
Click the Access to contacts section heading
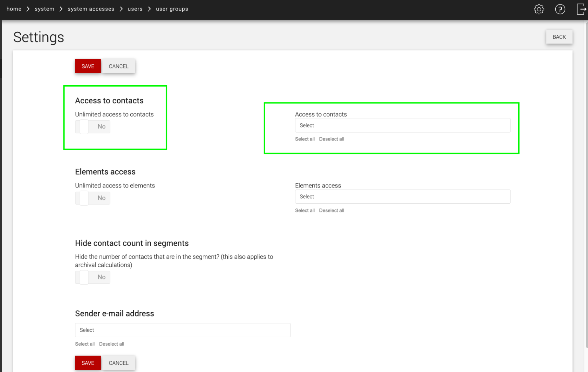[109, 101]
